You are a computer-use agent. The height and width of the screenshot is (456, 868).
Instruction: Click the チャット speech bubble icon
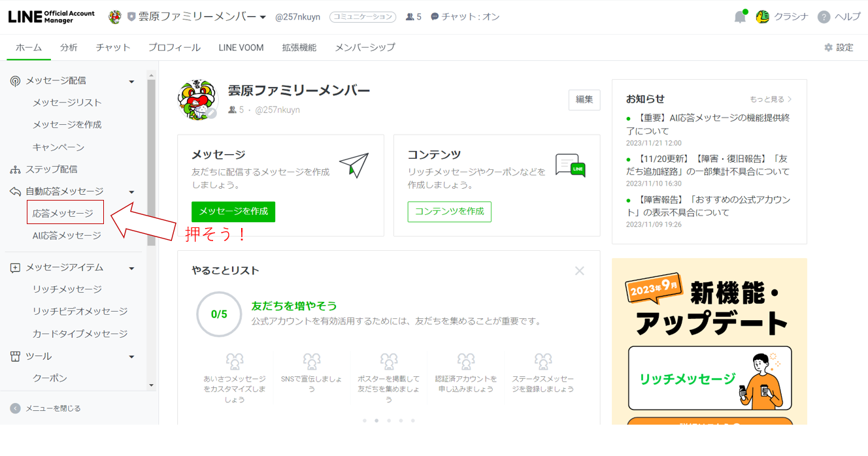[x=435, y=17]
